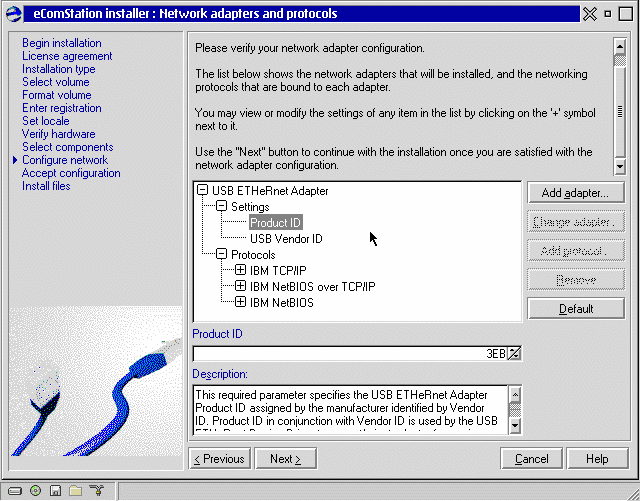Click the Description text box

pyautogui.click(x=351, y=410)
